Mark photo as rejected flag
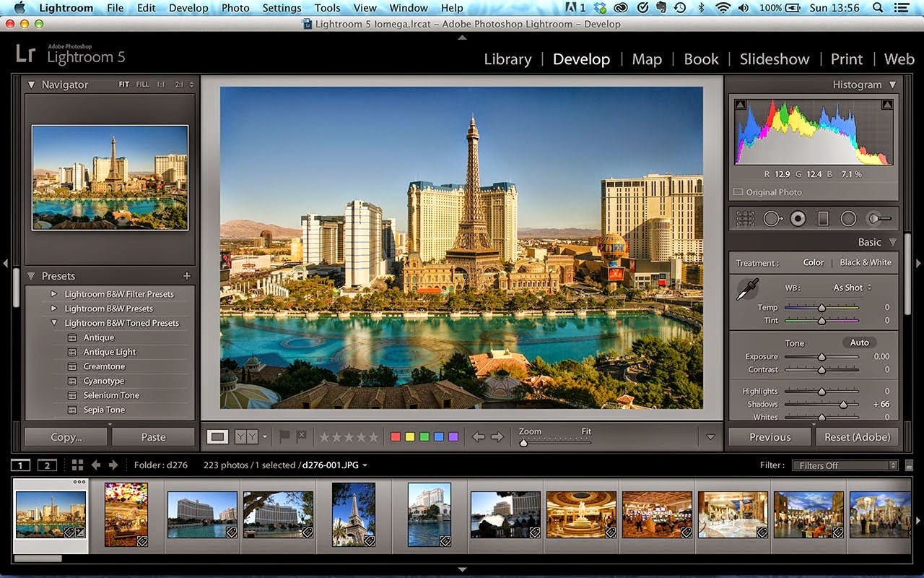 (x=301, y=436)
